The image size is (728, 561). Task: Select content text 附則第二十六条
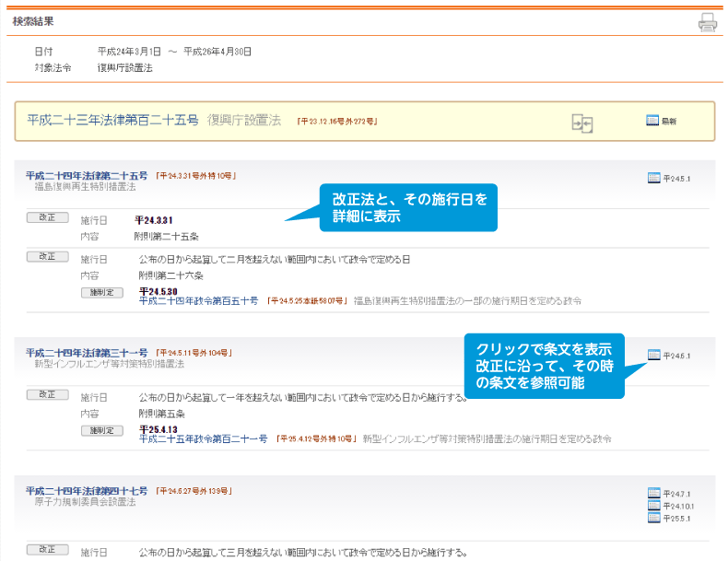171,275
